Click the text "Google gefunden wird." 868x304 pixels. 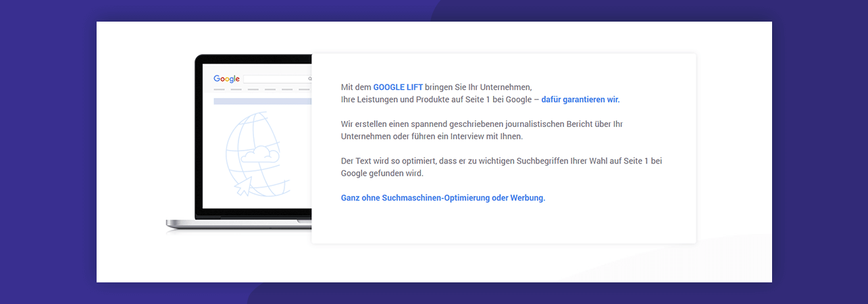382,173
